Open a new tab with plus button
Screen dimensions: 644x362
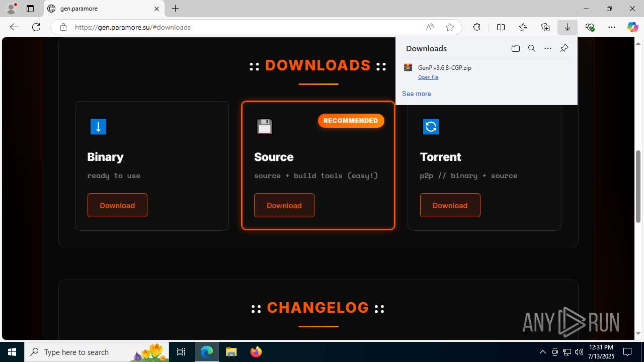[x=175, y=9]
